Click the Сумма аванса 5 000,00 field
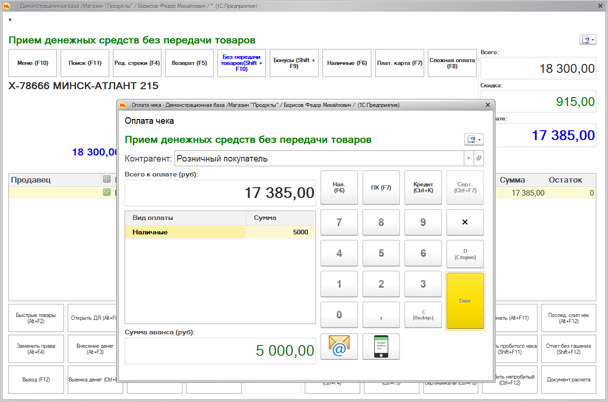The width and height of the screenshot is (608, 402). pos(220,350)
